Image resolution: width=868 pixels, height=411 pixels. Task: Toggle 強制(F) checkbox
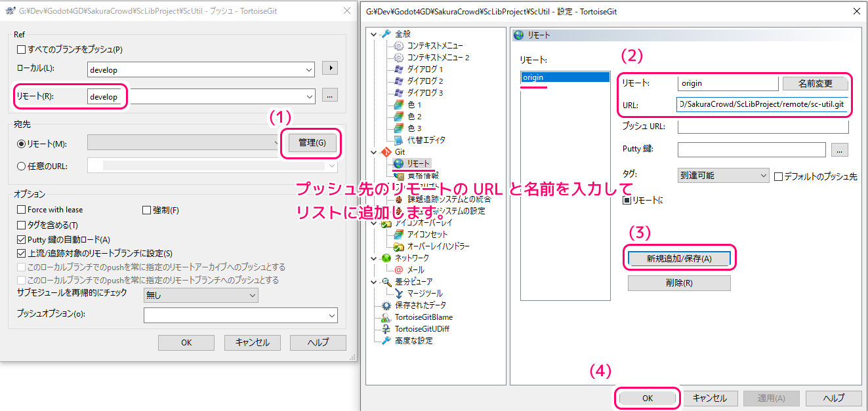(x=147, y=210)
